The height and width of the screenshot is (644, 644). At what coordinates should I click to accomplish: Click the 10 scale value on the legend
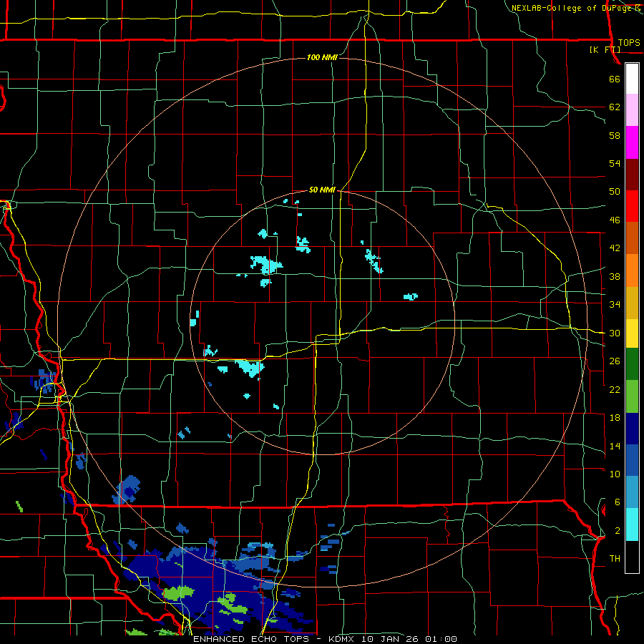coord(615,474)
